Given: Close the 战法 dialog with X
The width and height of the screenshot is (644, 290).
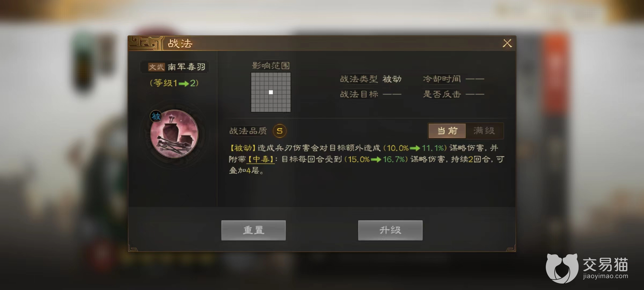Looking at the screenshot, I should coord(507,43).
